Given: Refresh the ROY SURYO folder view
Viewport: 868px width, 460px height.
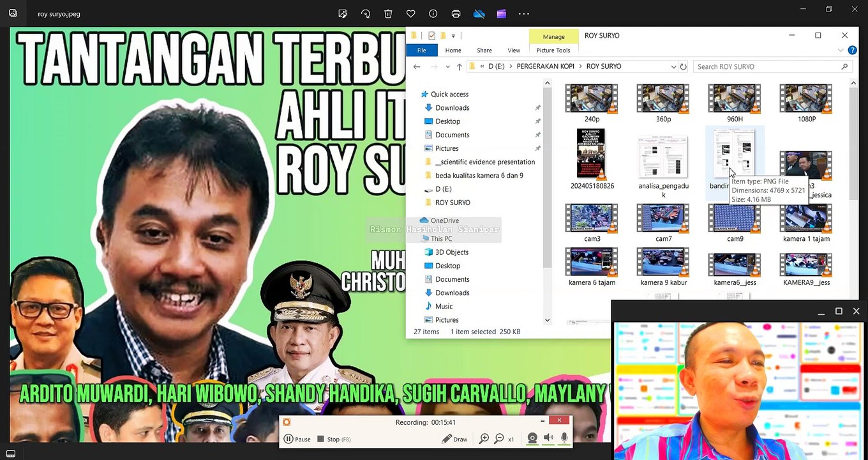Looking at the screenshot, I should click(683, 66).
